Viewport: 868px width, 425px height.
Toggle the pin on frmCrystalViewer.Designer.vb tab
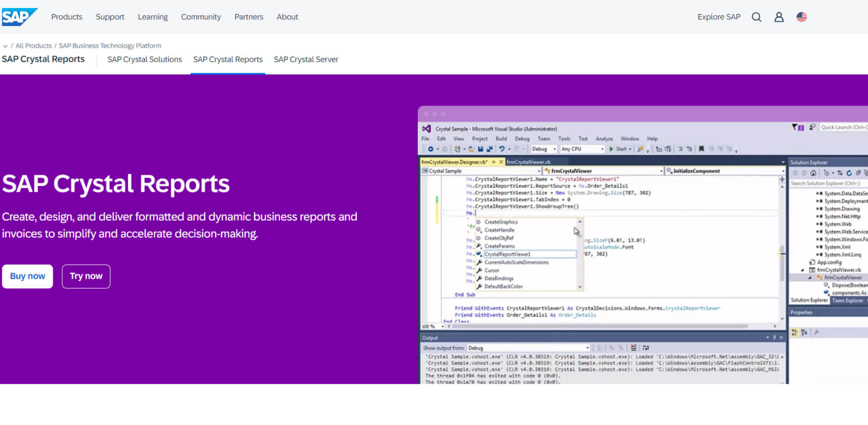(x=494, y=162)
